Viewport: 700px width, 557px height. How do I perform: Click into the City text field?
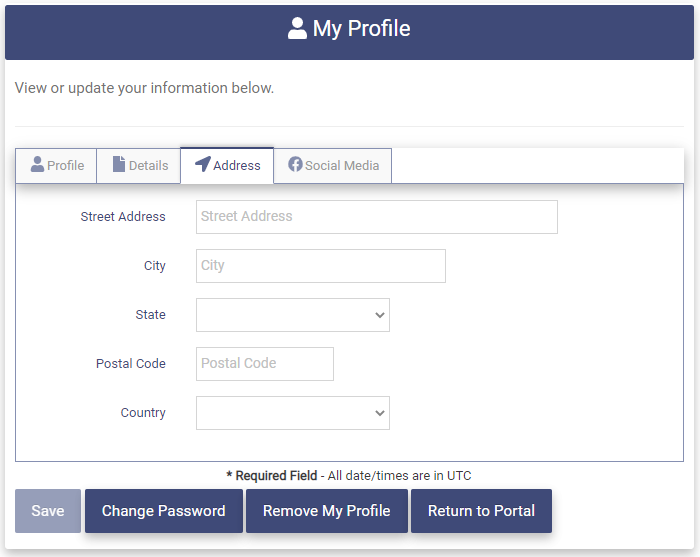pyautogui.click(x=320, y=266)
